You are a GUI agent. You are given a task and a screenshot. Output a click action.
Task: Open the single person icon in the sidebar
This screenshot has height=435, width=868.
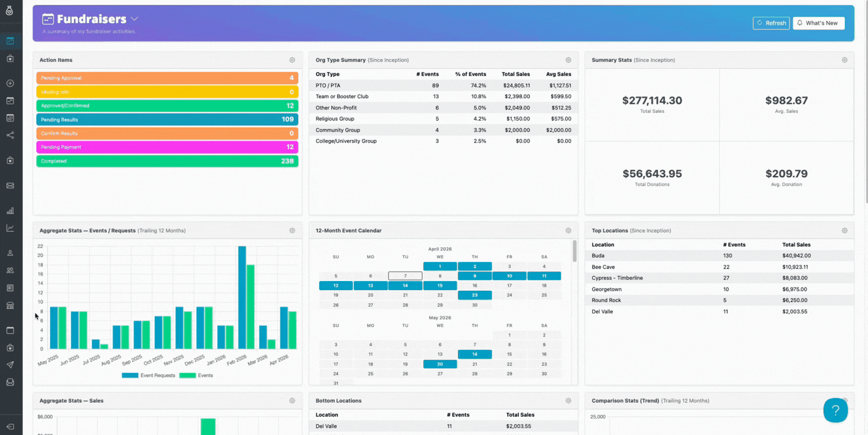[10, 253]
